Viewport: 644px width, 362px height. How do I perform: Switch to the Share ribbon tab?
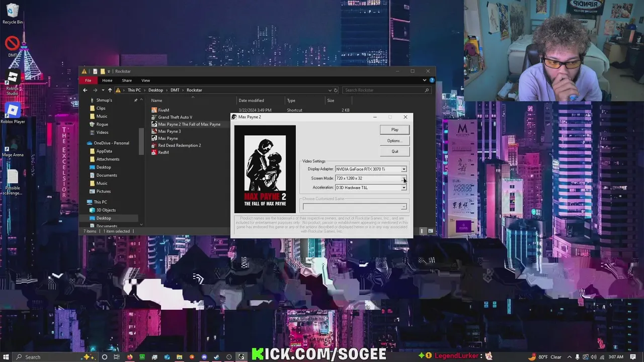tap(127, 80)
